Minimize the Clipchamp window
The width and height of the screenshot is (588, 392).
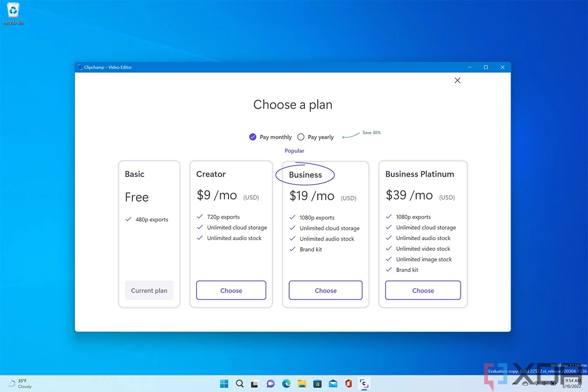tap(469, 67)
